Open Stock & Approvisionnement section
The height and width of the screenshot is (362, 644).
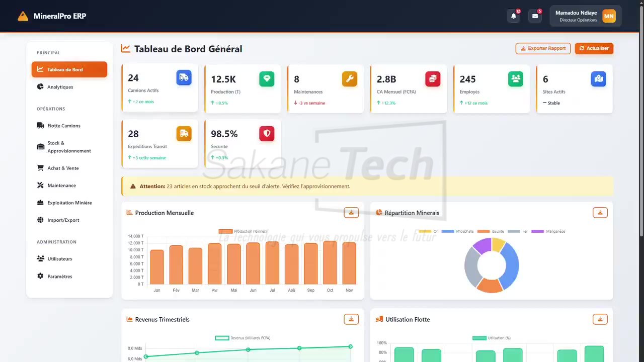point(69,147)
